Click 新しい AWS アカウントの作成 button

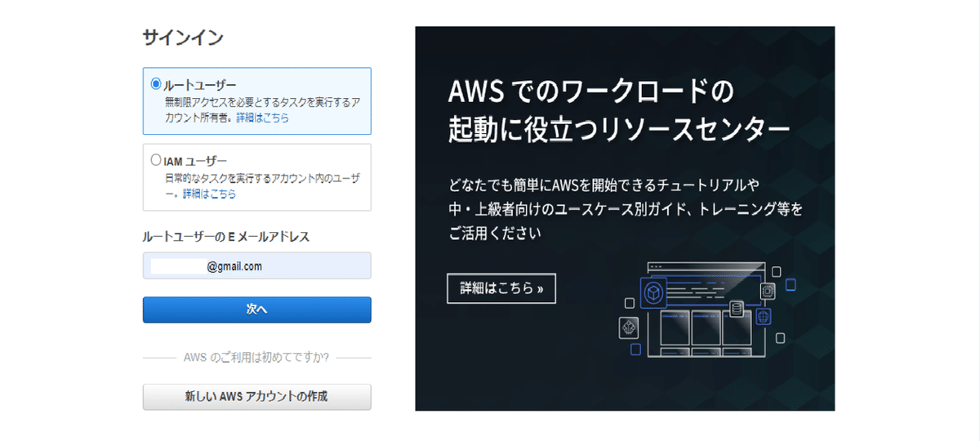point(256,397)
